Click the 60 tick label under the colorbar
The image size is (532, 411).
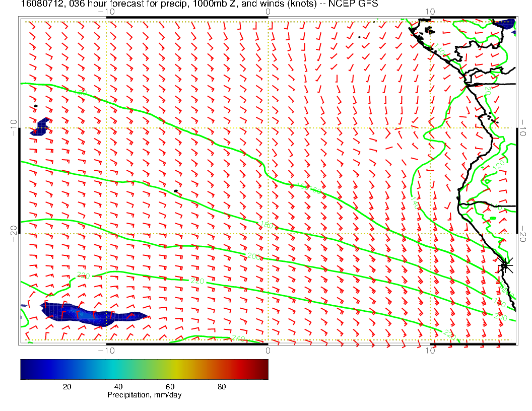pos(170,387)
